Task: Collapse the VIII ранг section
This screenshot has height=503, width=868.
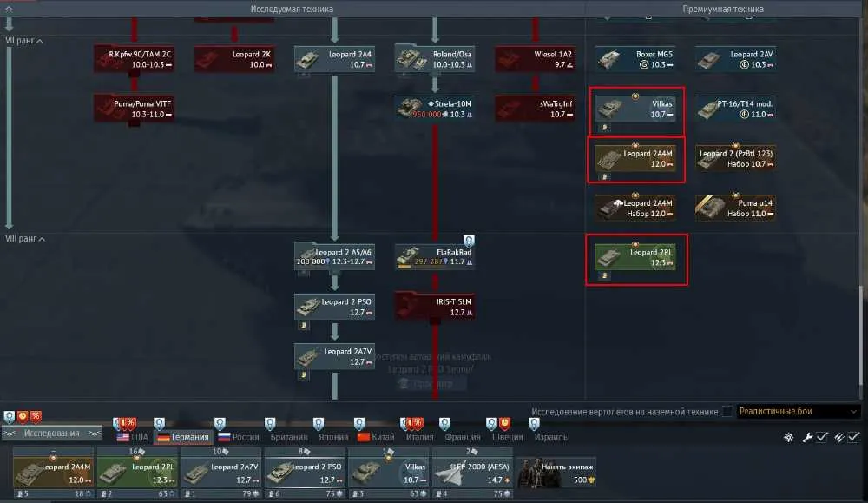Action: point(25,238)
